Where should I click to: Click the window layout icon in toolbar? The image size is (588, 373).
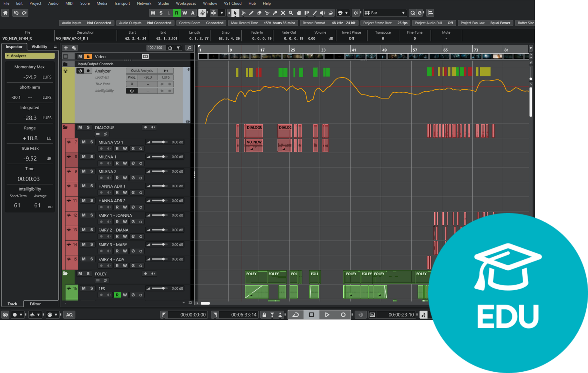point(430,13)
